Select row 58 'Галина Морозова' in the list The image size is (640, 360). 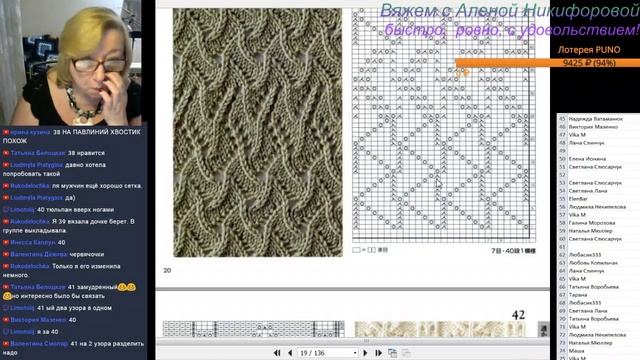tap(592, 223)
